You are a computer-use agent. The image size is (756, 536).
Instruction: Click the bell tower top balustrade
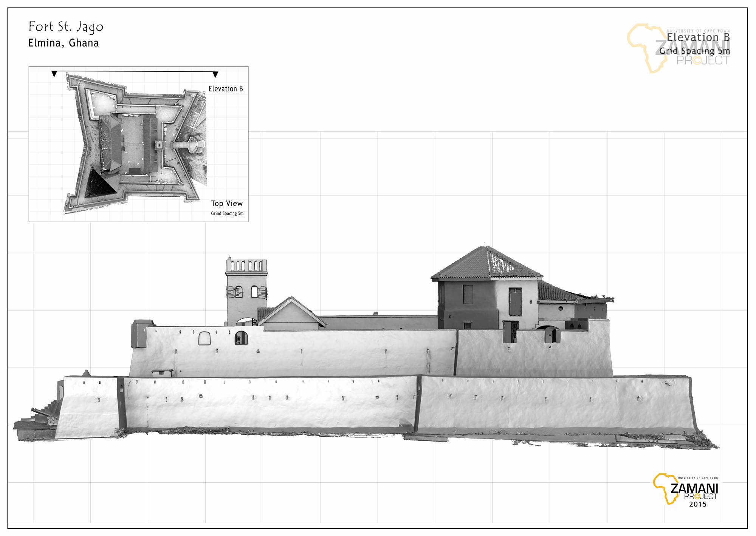(x=246, y=266)
